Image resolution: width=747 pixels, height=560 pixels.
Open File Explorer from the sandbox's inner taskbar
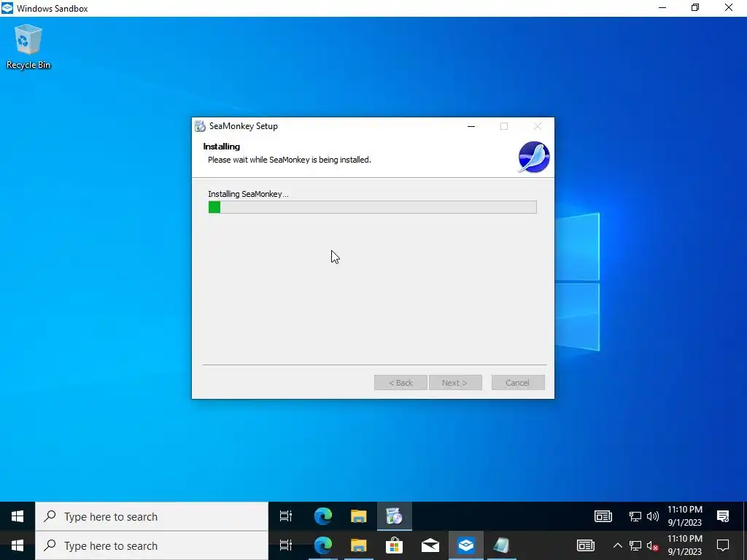click(359, 516)
